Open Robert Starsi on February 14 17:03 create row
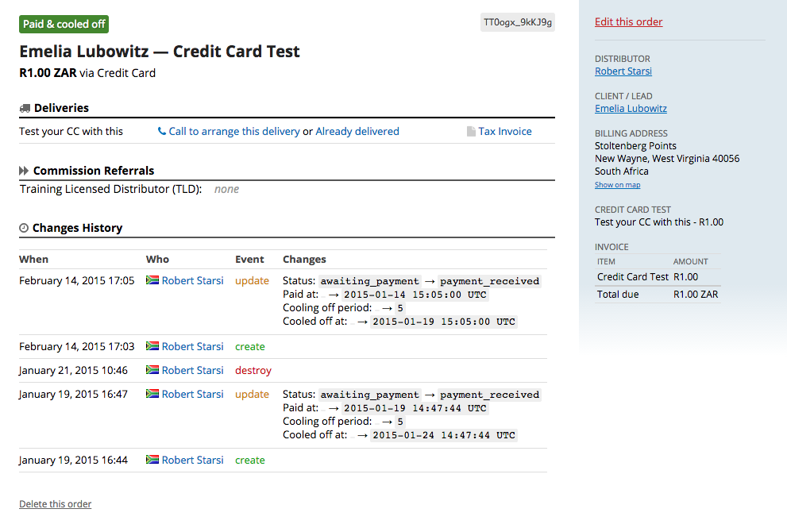This screenshot has height=532, width=787. tap(193, 346)
